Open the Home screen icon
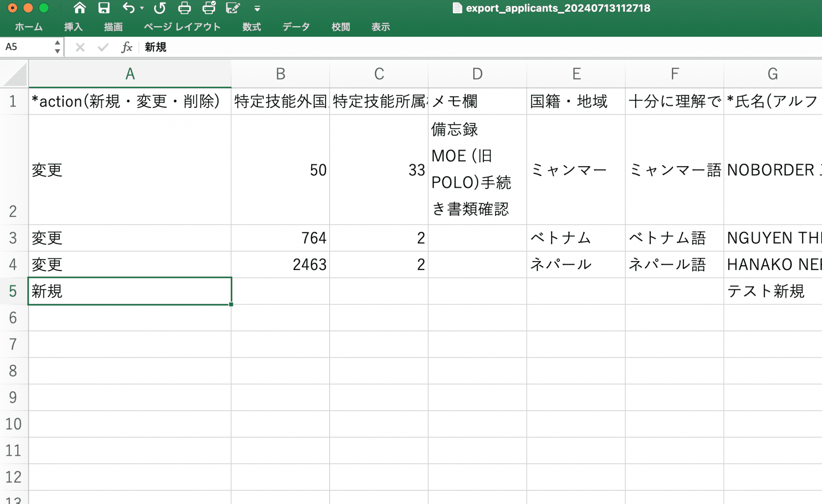Image resolution: width=822 pixels, height=504 pixels. tap(79, 8)
